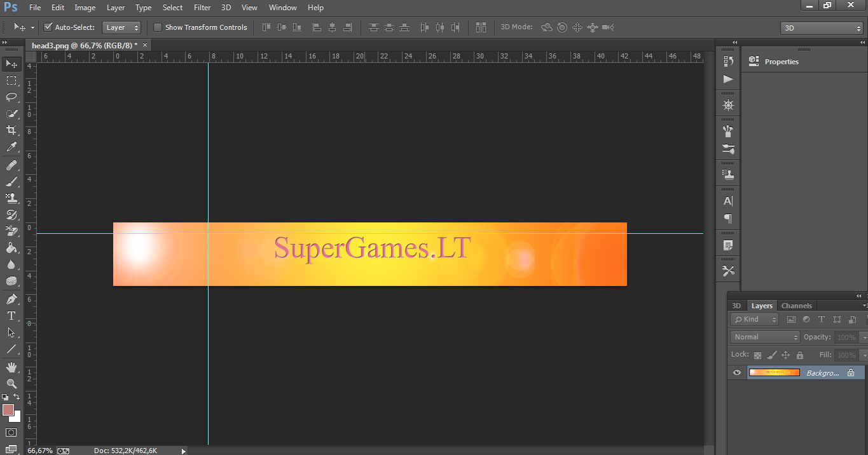The image size is (868, 455).
Task: Toggle lock transparent pixels
Action: coord(757,355)
